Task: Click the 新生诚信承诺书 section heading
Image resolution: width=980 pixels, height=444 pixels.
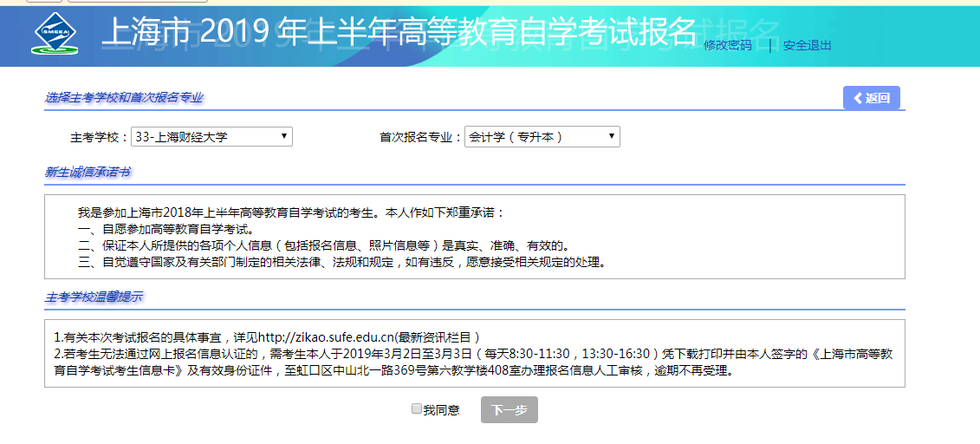Action: click(x=88, y=173)
